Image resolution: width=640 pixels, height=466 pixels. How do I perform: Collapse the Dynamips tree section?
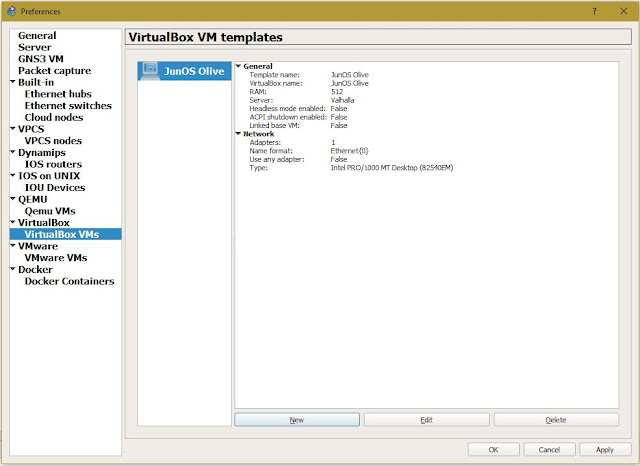13,152
